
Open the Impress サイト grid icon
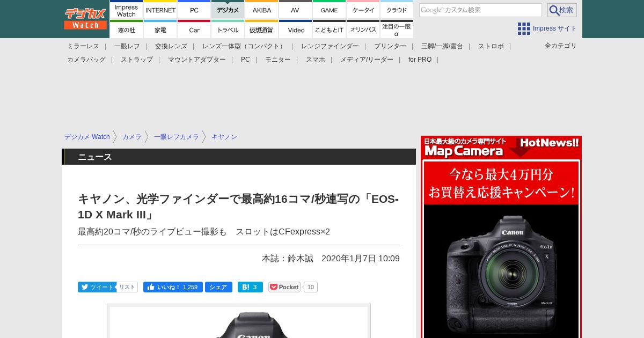tap(524, 28)
